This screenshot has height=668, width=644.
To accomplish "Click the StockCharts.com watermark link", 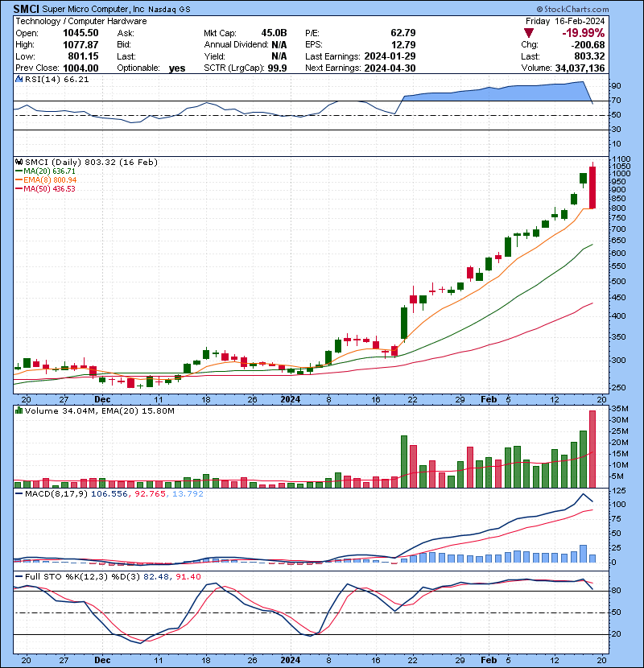I will click(x=573, y=9).
